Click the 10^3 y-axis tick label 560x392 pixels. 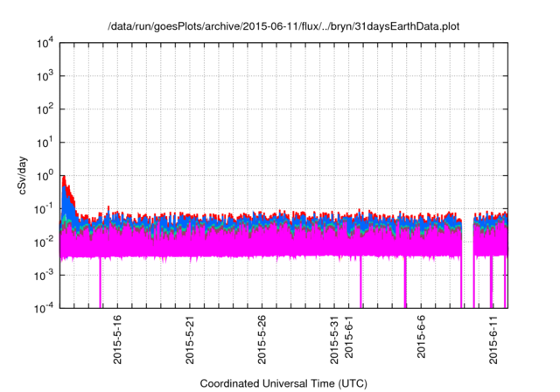tap(45, 77)
